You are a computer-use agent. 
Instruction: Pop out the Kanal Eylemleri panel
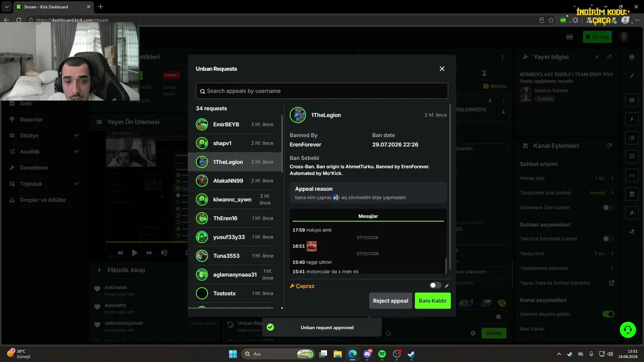609,146
